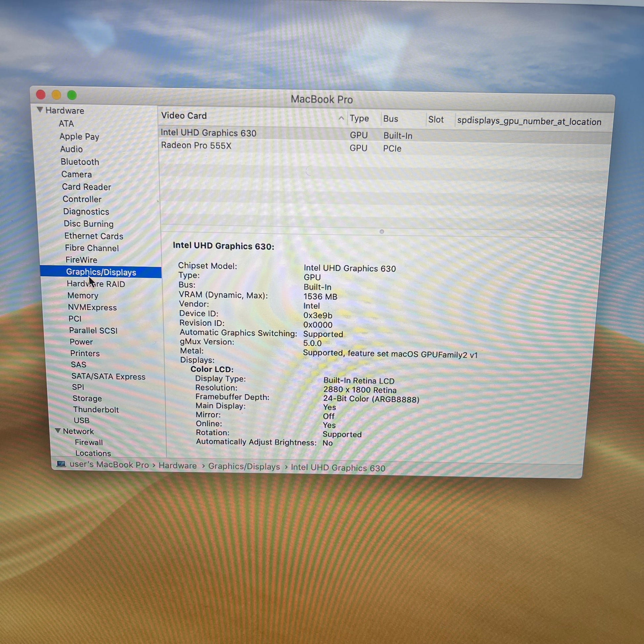Open the Card Reader section
This screenshot has height=644, width=644.
pos(86,187)
